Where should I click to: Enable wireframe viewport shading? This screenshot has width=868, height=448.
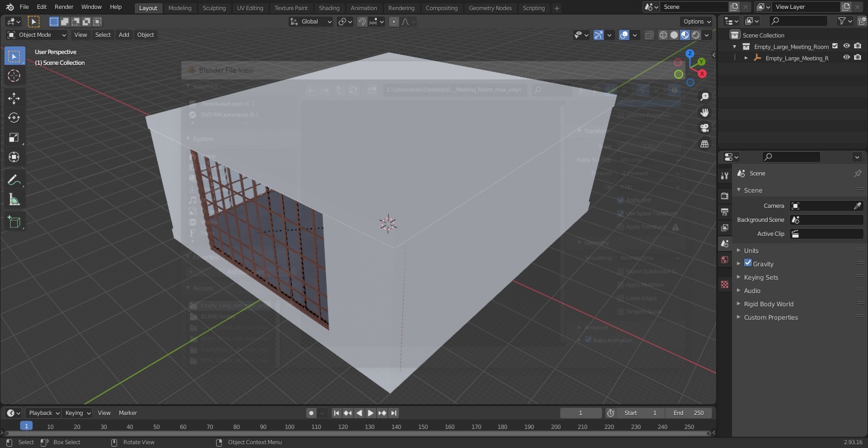663,35
